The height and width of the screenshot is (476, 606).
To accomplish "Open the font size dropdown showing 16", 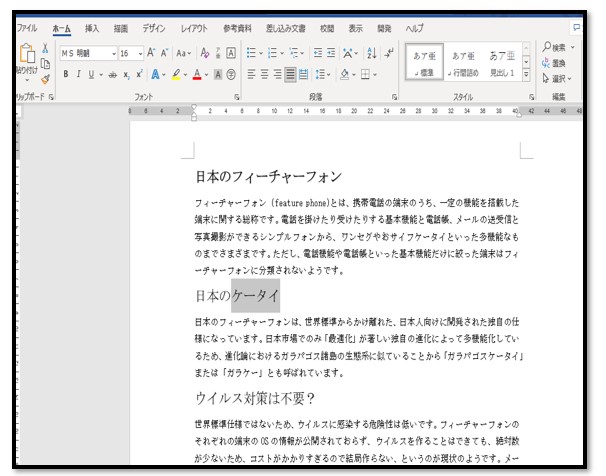I will click(x=140, y=54).
